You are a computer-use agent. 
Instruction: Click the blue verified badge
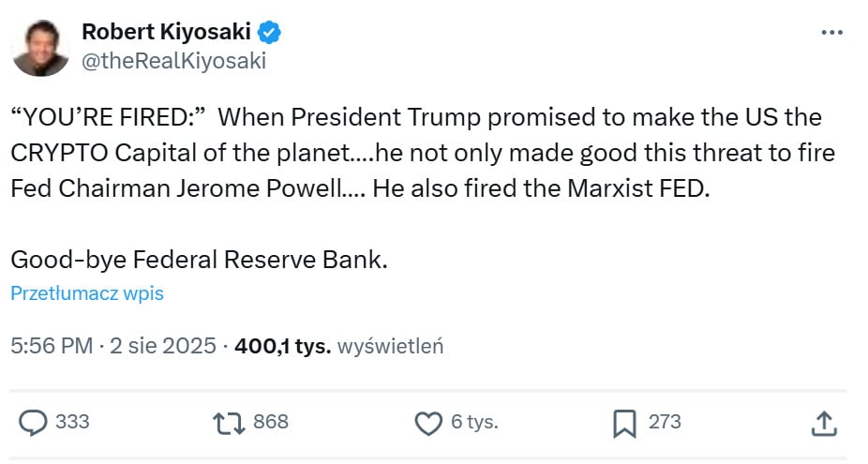pos(270,32)
